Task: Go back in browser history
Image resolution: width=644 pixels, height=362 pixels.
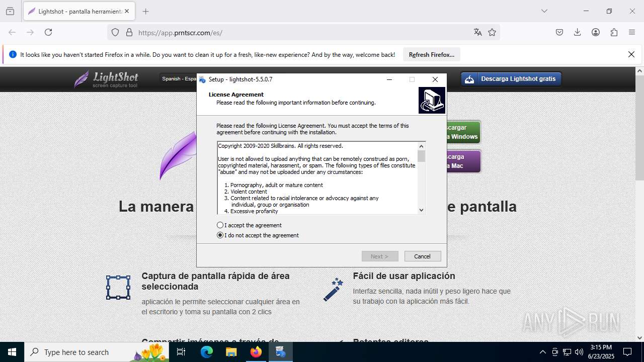Action: pyautogui.click(x=12, y=32)
